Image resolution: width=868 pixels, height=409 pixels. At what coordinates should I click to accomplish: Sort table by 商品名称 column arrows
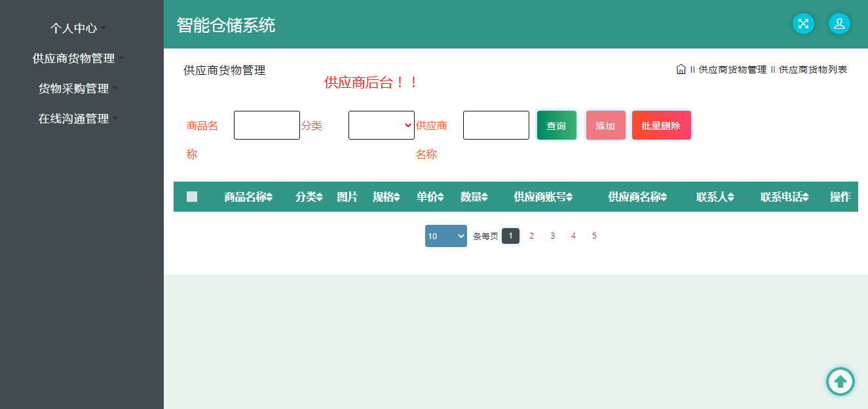pos(269,197)
